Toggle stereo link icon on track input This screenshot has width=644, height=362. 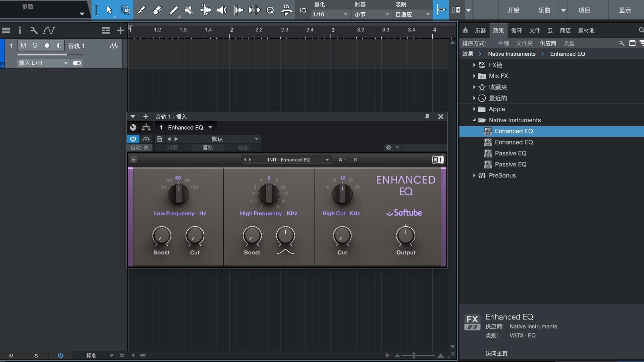click(x=77, y=63)
